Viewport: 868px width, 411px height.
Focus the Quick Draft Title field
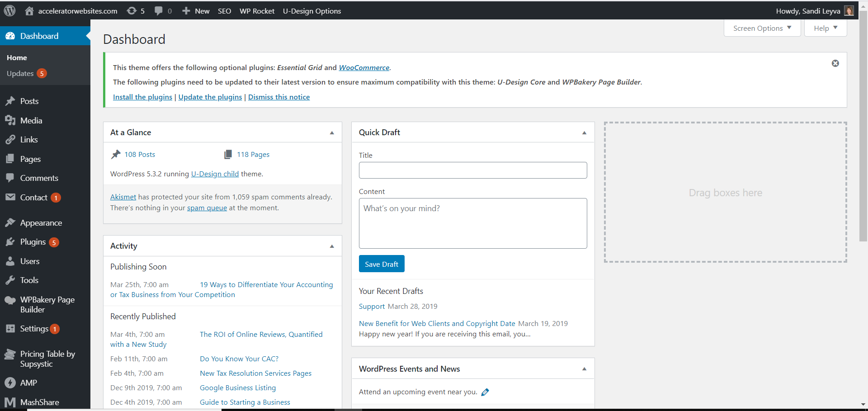(x=473, y=170)
